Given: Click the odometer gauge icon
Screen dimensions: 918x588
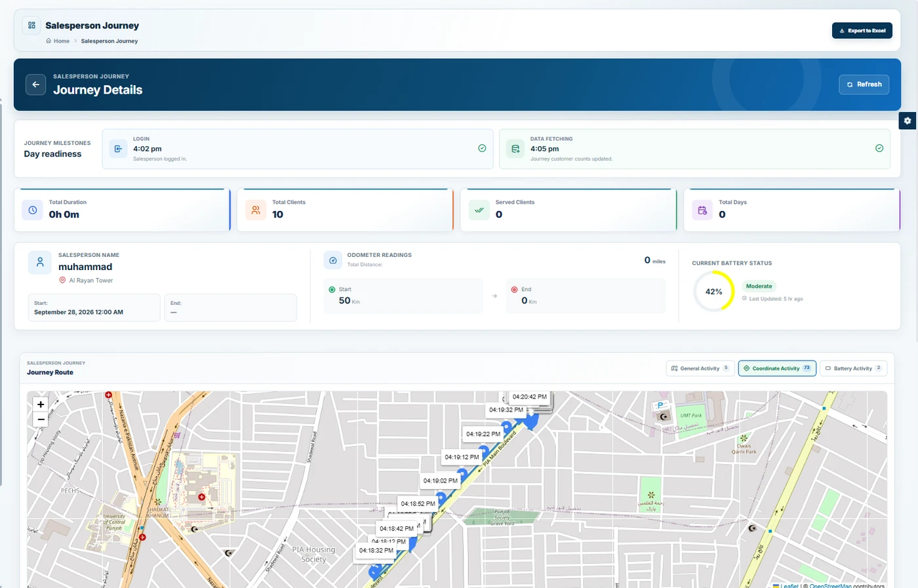Looking at the screenshot, I should tap(333, 260).
